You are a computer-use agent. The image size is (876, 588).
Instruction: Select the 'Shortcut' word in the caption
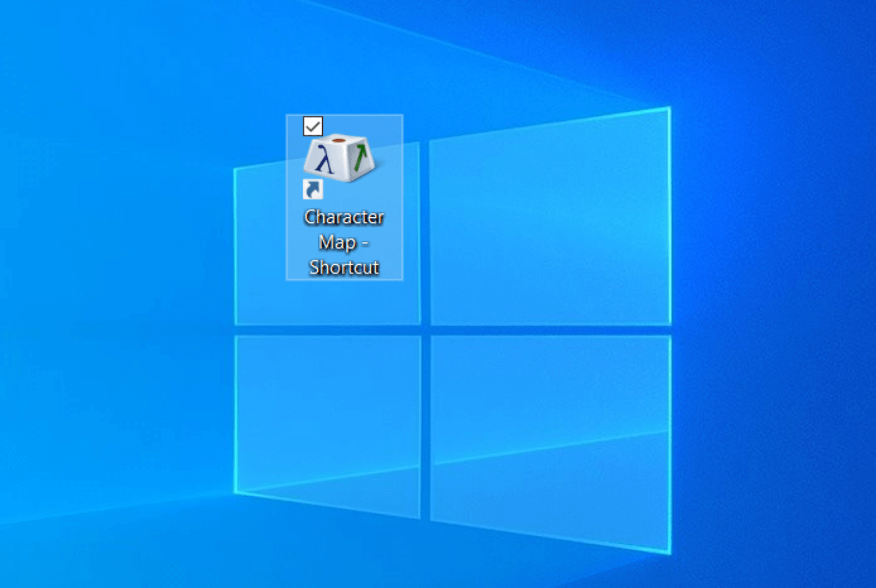pyautogui.click(x=343, y=267)
